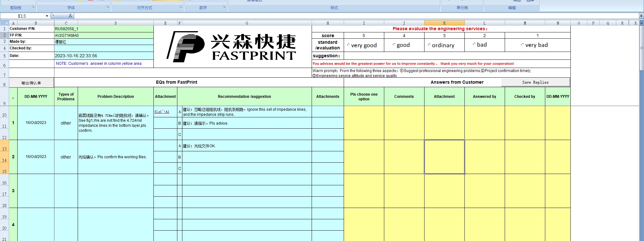Select the 'very good' rating option
This screenshot has height=241, width=644.
(348, 45)
